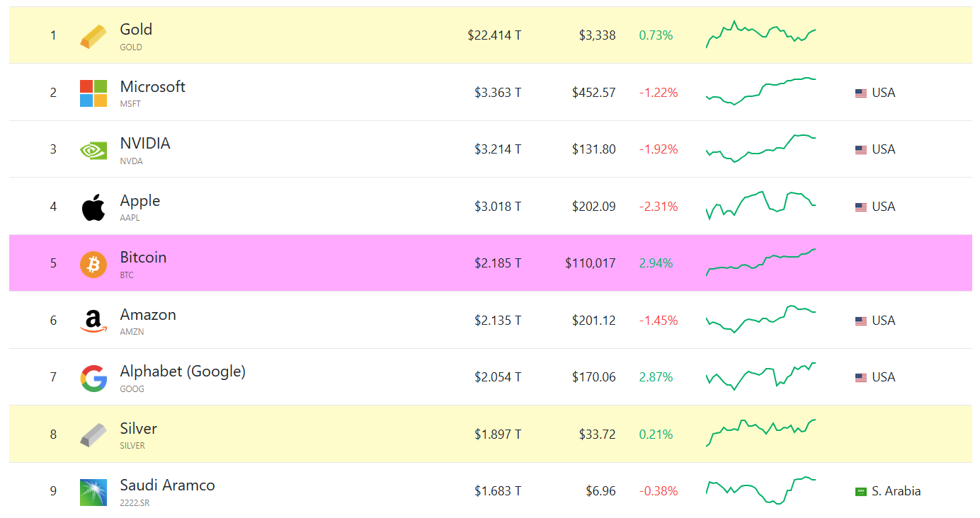Click the USA flag in Amazon row
The width and height of the screenshot is (980, 518).
pyautogui.click(x=861, y=321)
